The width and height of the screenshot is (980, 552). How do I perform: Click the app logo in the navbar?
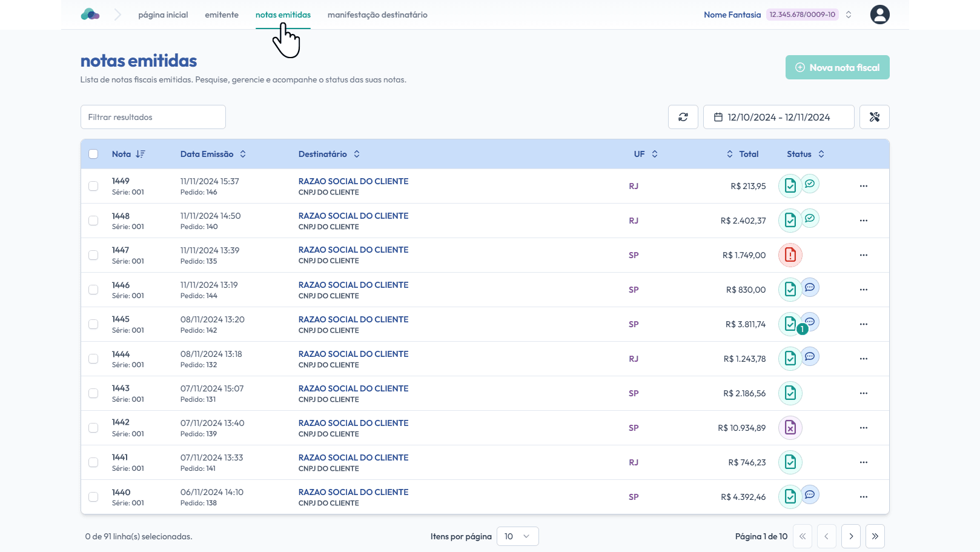pos(90,15)
